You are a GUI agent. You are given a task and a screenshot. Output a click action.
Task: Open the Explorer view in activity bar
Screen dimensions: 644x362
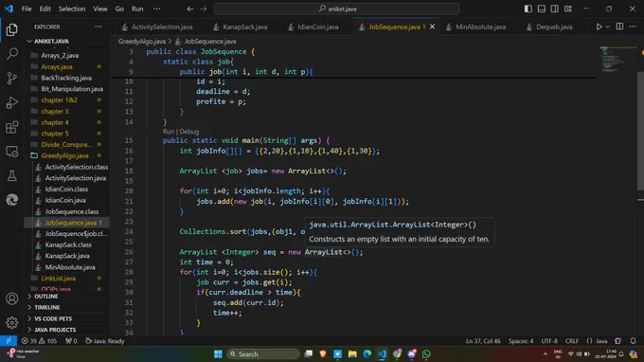coord(12,29)
